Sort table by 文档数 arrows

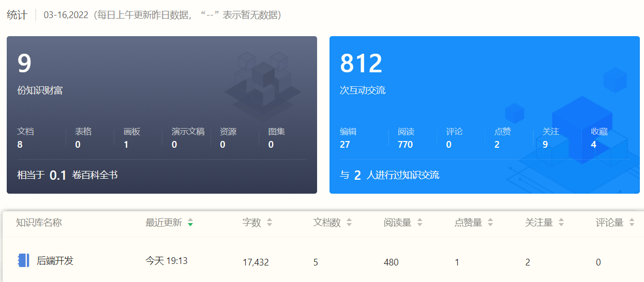pos(349,223)
